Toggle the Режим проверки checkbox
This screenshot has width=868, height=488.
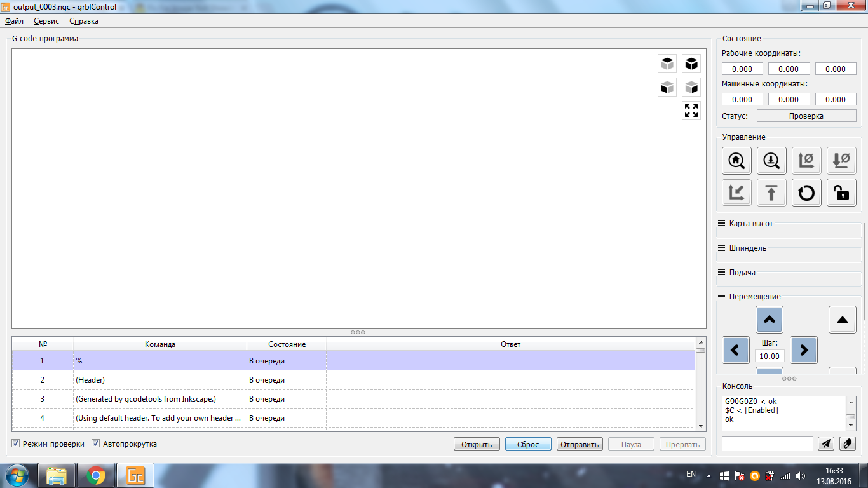[x=17, y=444]
